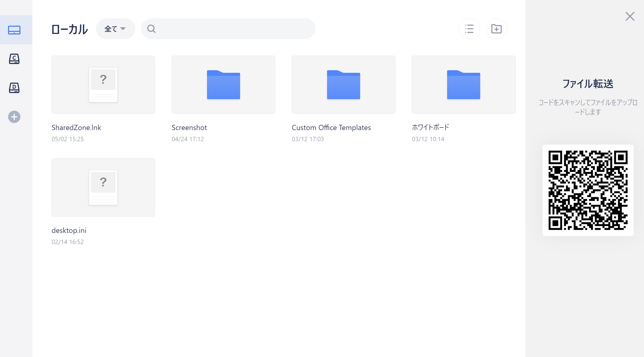Screen dimensions: 644x357
Task: Click the search magnifier icon
Action: point(151,29)
